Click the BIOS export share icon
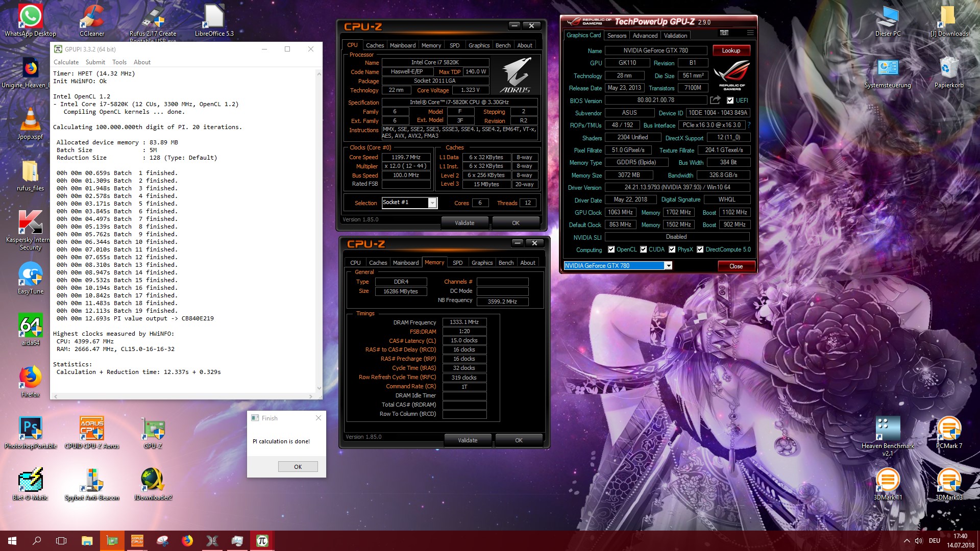This screenshot has height=551, width=980. [x=715, y=100]
